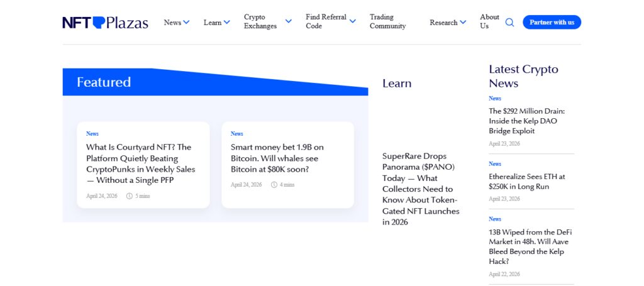Click News tag above 13B Wiped headline
Screen dimensions: 644x286
coord(495,219)
